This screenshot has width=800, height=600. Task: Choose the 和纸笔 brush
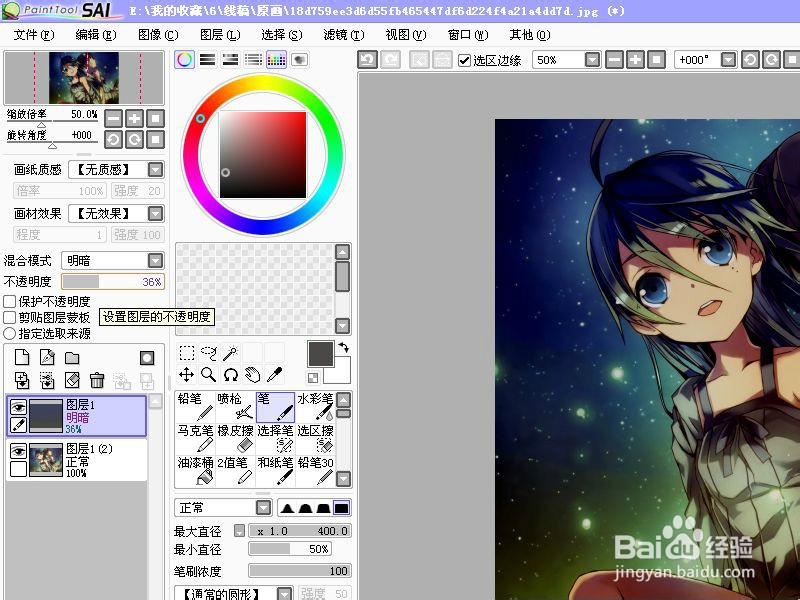click(276, 470)
